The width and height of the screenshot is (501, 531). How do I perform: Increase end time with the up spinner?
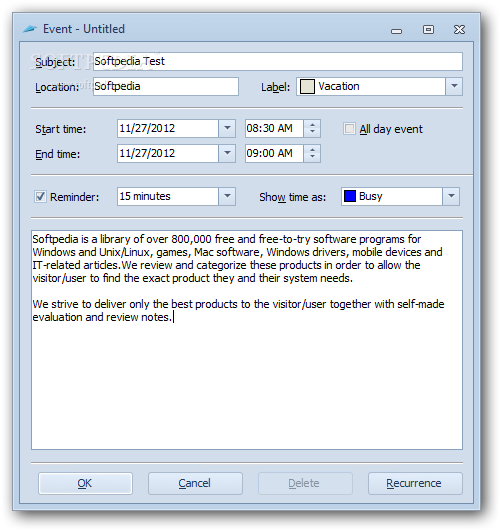312,150
